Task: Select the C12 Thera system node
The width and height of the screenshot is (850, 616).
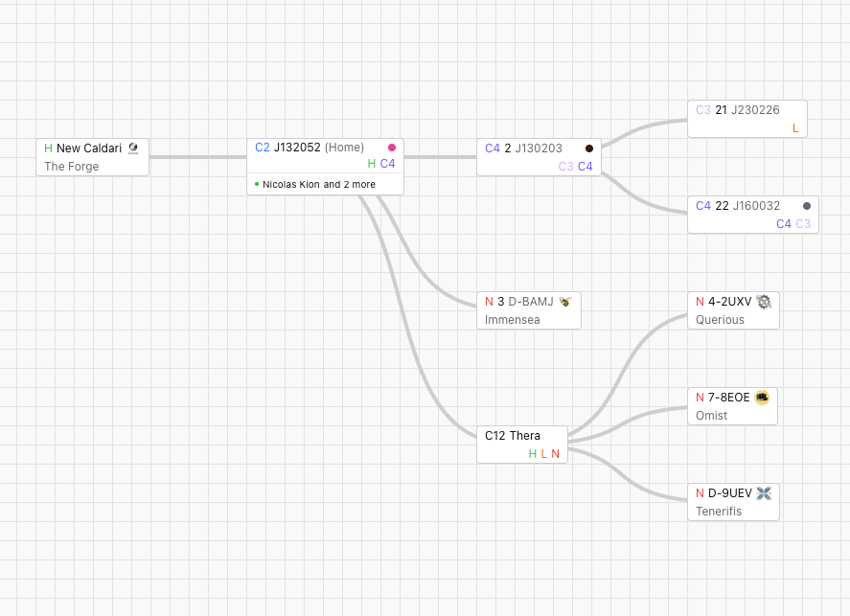Action: point(513,436)
